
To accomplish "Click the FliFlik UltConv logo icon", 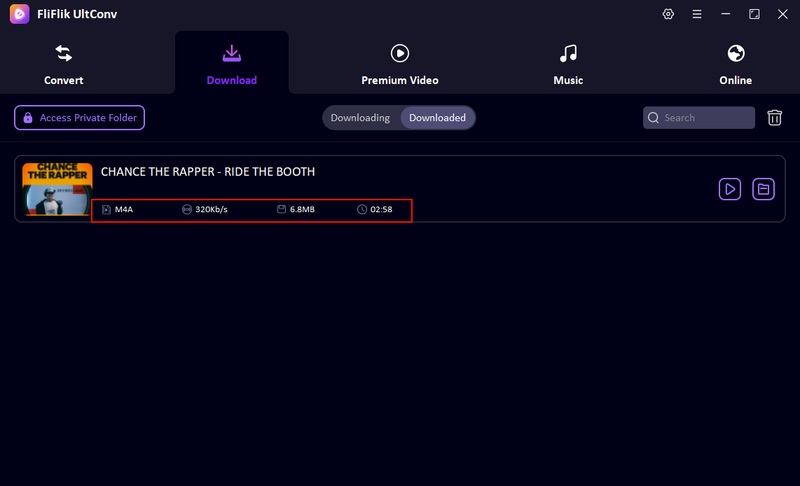I will [x=19, y=14].
